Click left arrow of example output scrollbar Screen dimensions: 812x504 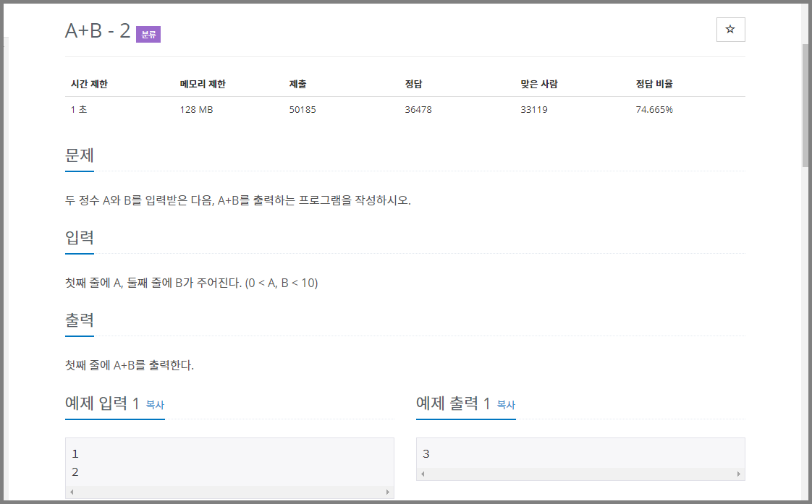coord(423,474)
